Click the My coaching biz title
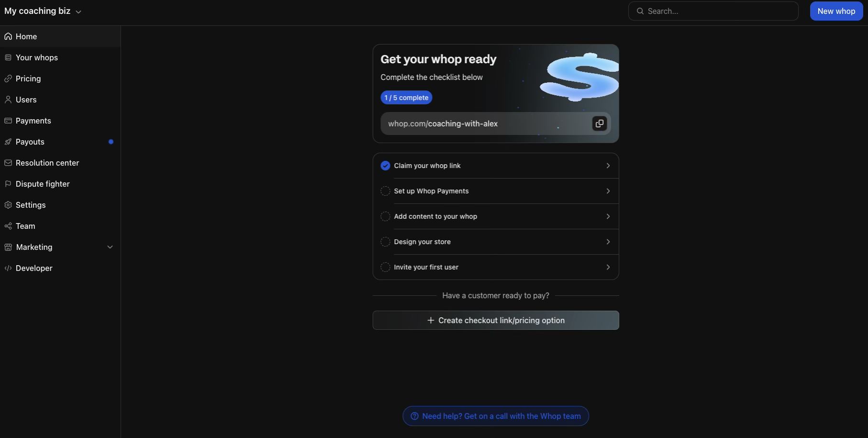Image resolution: width=868 pixels, height=438 pixels. coord(37,11)
